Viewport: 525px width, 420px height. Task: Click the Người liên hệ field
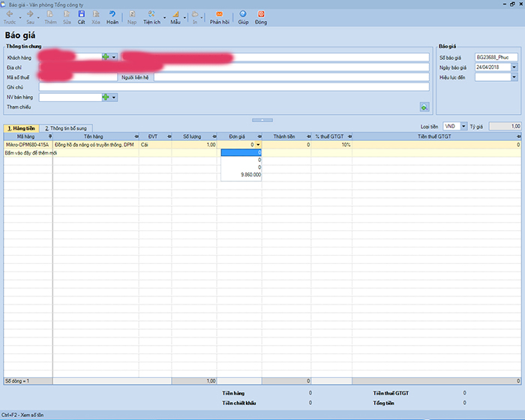tap(291, 77)
